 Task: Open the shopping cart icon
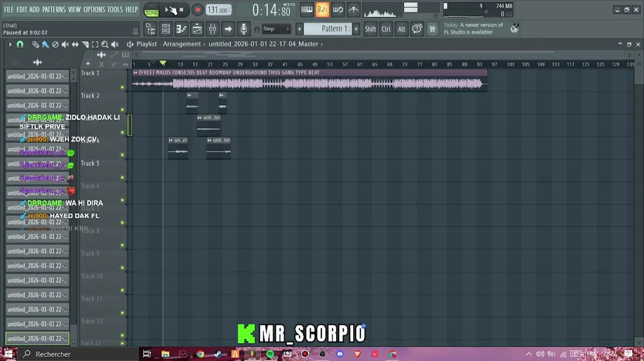[x=432, y=29]
